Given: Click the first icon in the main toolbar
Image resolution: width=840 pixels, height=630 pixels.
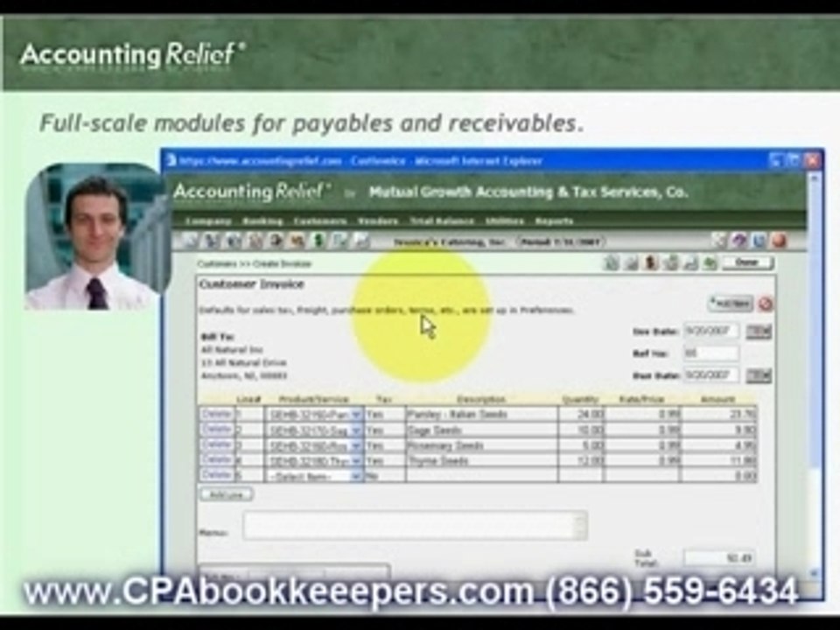Looking at the screenshot, I should (x=192, y=241).
